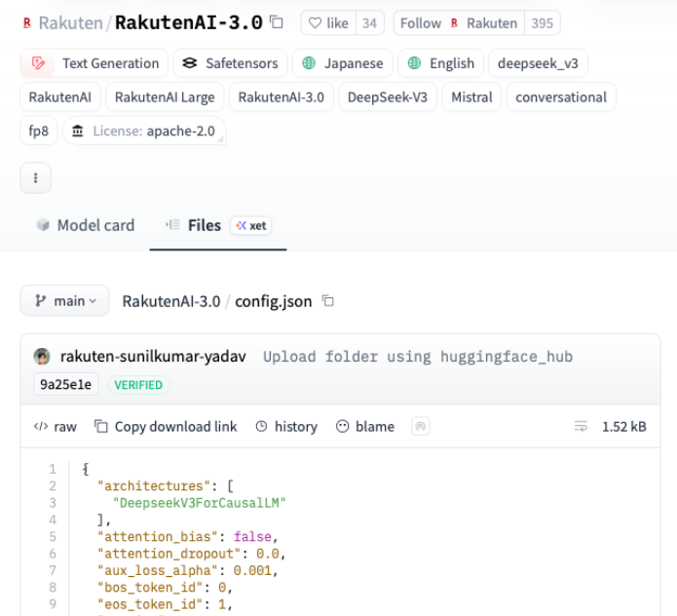Open the license apache-2.0 tag
The width and height of the screenshot is (677, 616).
click(x=144, y=131)
